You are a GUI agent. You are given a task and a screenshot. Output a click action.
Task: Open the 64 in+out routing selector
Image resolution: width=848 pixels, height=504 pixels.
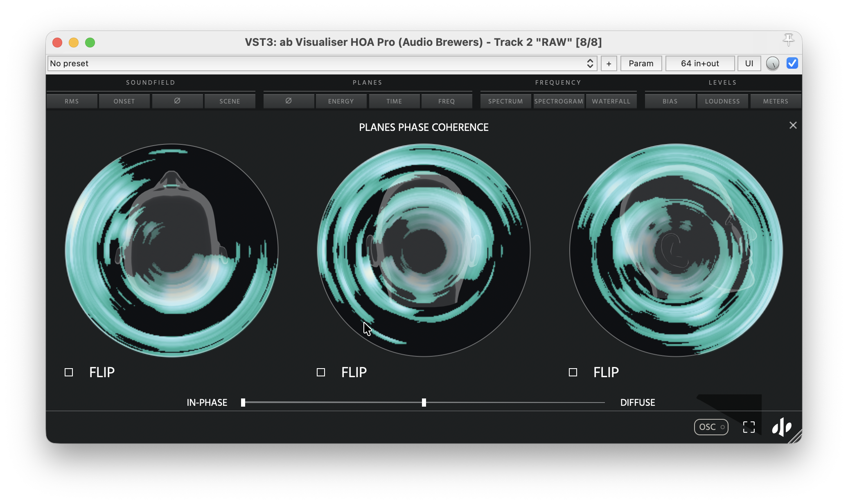click(x=700, y=63)
